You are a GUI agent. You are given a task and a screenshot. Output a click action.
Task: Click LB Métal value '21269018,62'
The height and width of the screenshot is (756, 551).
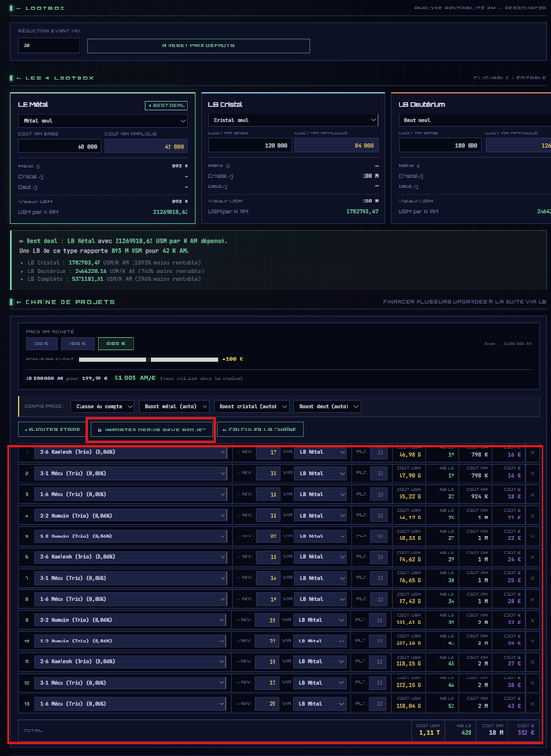click(x=170, y=212)
